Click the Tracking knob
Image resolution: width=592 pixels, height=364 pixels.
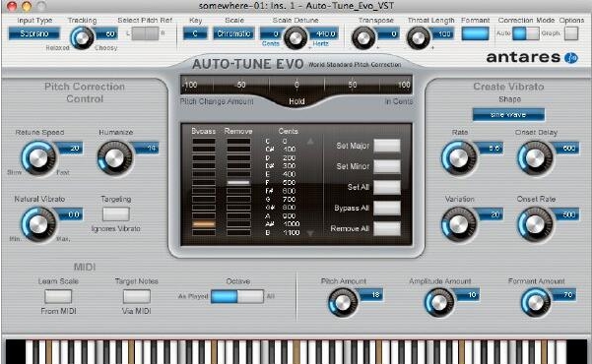[83, 38]
